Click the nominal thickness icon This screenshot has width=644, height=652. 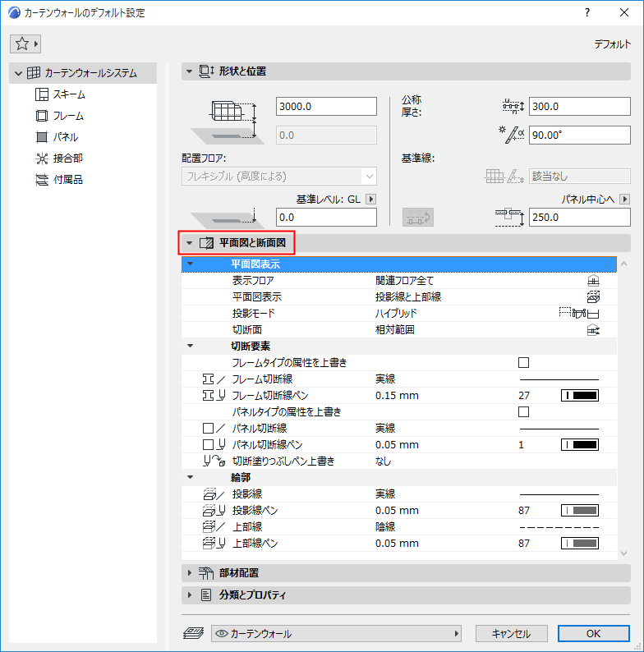pyautogui.click(x=513, y=107)
